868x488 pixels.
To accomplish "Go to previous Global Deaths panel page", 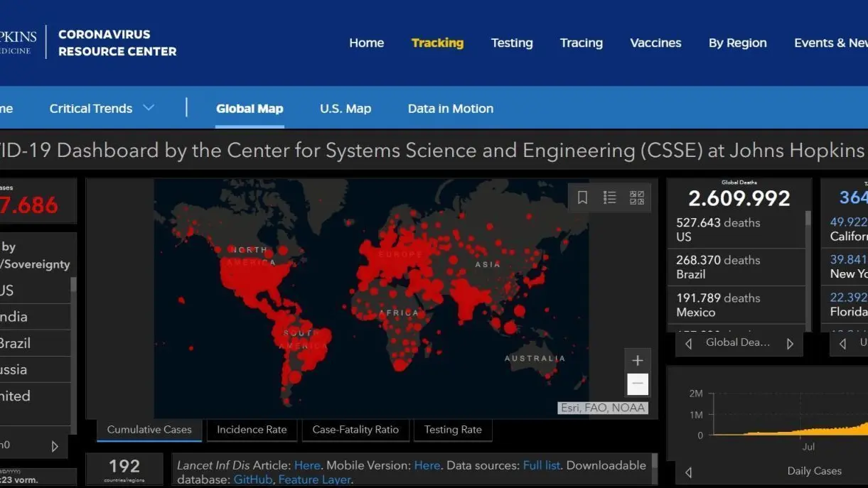I will [x=688, y=344].
